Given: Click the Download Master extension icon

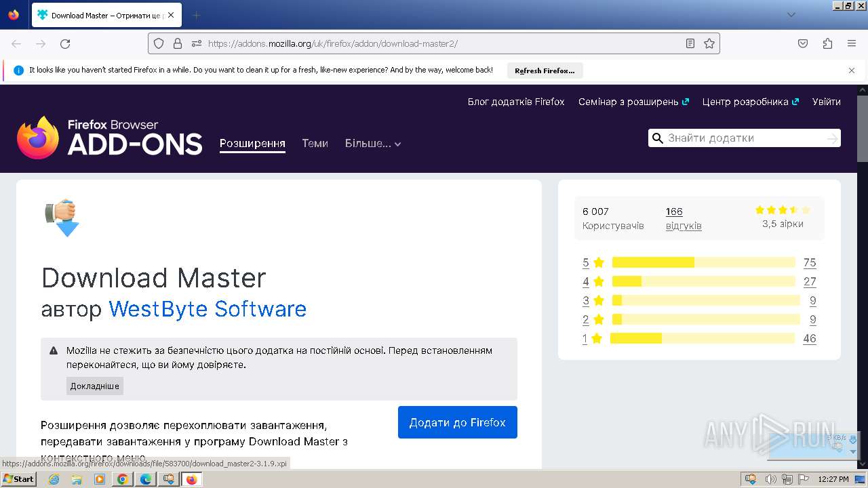Looking at the screenshot, I should 62,218.
